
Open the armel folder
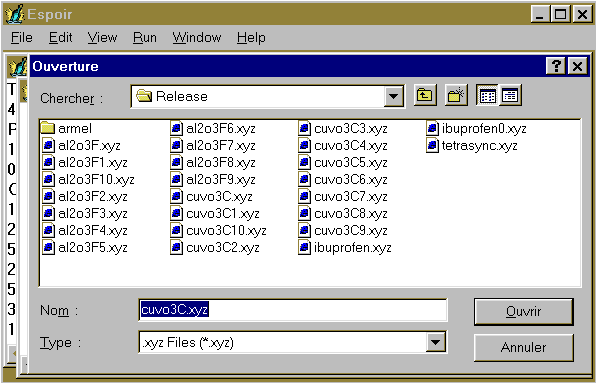click(x=67, y=128)
